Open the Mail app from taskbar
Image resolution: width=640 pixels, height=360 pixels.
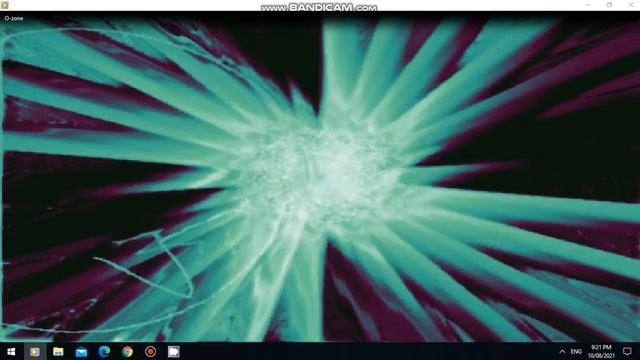[81, 351]
